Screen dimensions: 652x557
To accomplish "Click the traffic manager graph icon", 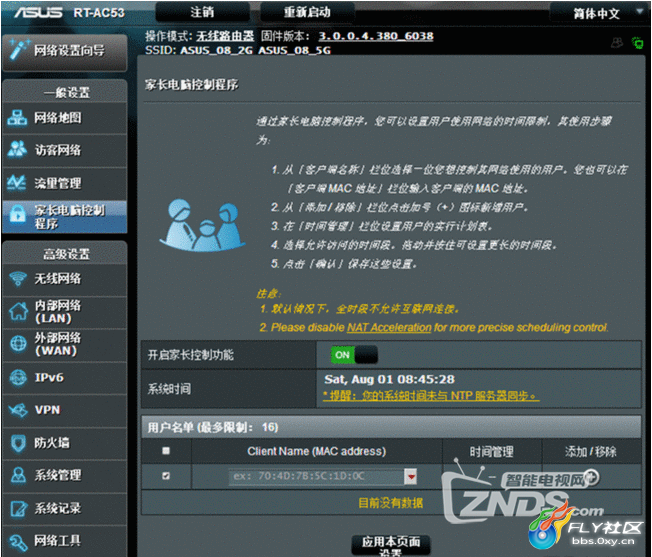I will pyautogui.click(x=17, y=183).
